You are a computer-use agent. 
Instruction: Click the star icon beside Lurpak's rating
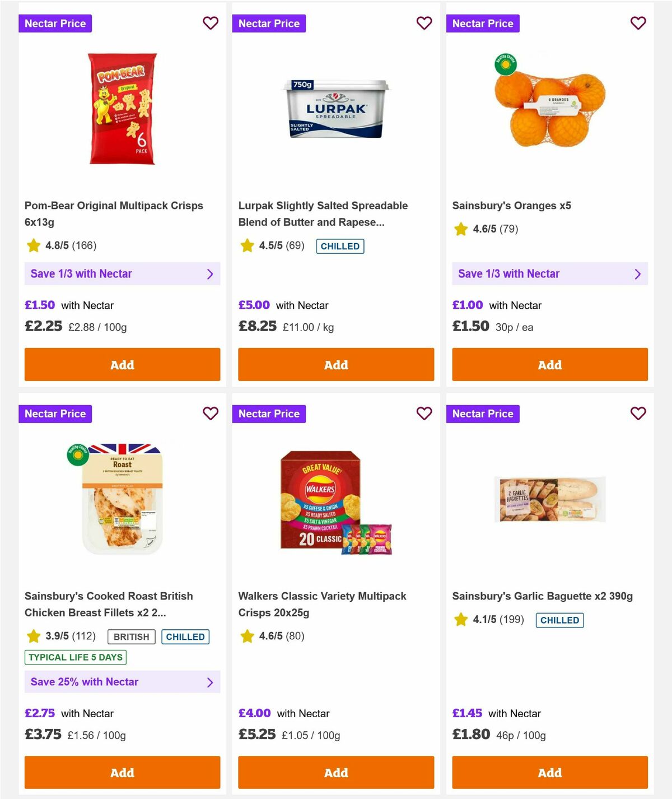tap(247, 245)
